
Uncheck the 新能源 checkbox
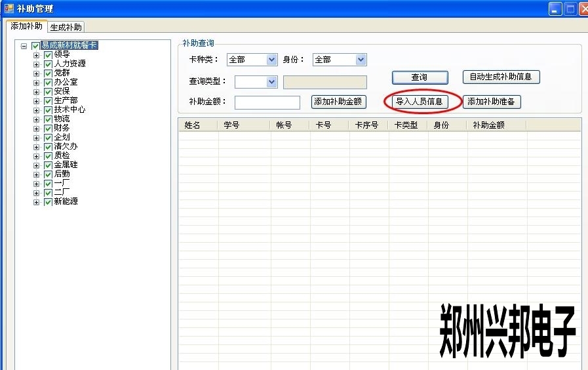point(48,202)
